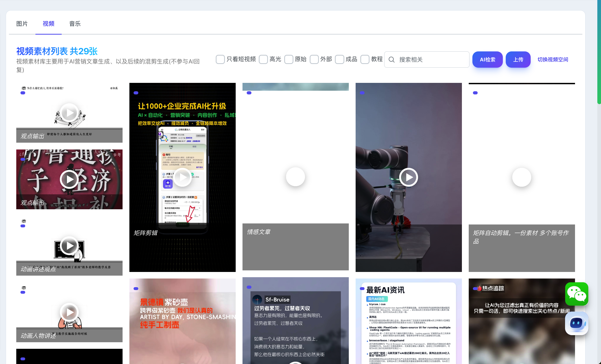The width and height of the screenshot is (601, 364).
Task: Play the red 观点输出 calligraphy video
Action: [69, 179]
